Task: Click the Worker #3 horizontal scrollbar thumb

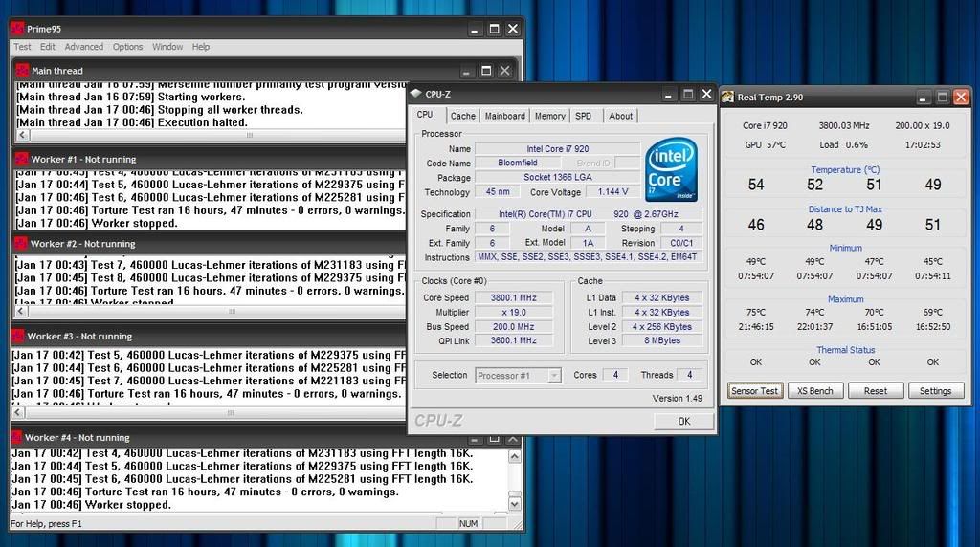Action: [x=230, y=413]
